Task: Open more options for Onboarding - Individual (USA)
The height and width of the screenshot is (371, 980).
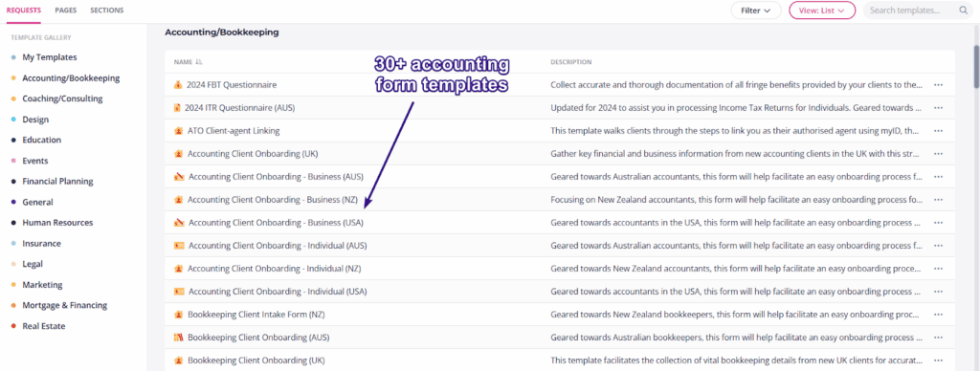Action: click(x=938, y=291)
